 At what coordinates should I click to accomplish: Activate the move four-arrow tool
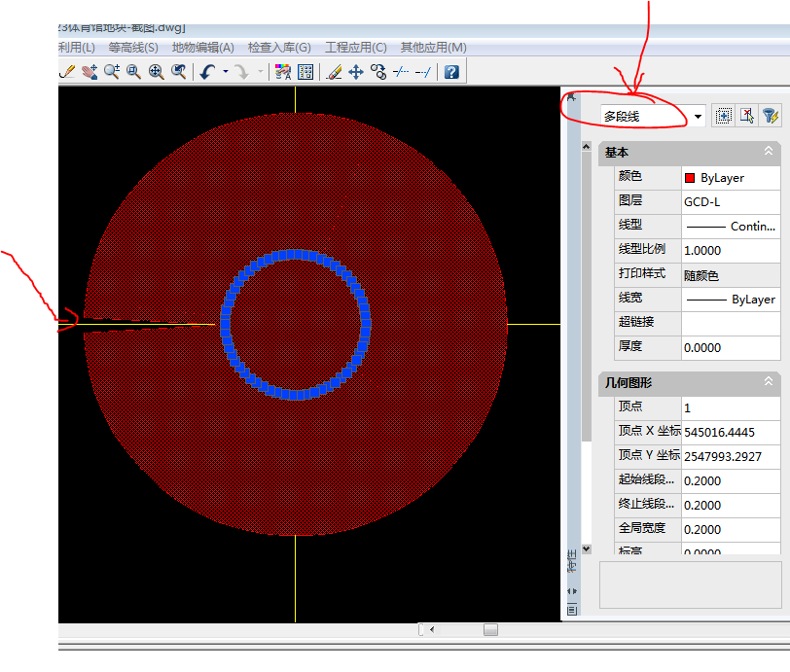[x=356, y=72]
